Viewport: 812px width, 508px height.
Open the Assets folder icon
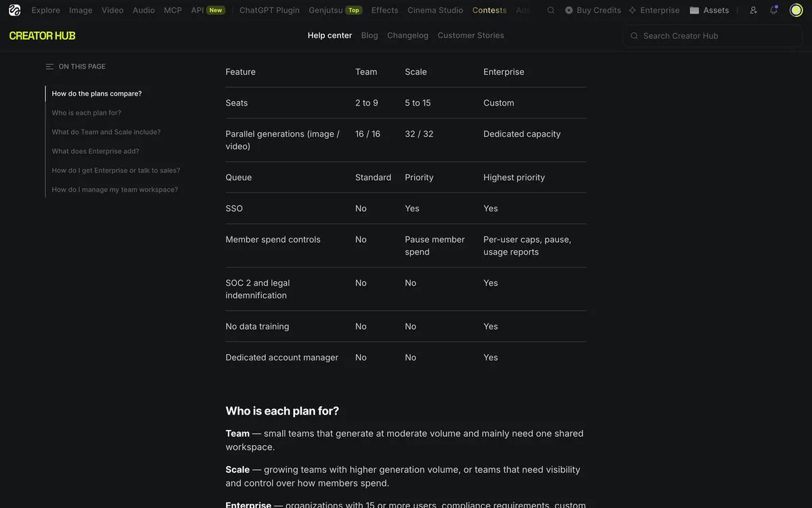click(694, 10)
